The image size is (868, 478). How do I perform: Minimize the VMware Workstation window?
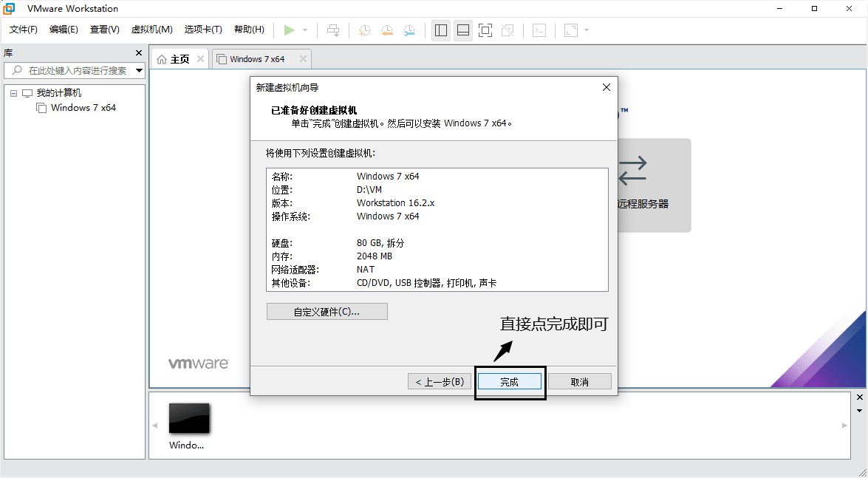click(780, 8)
